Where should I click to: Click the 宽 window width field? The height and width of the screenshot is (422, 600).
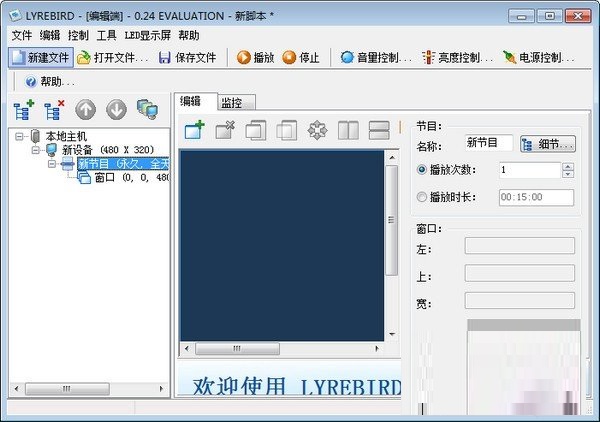(520, 301)
